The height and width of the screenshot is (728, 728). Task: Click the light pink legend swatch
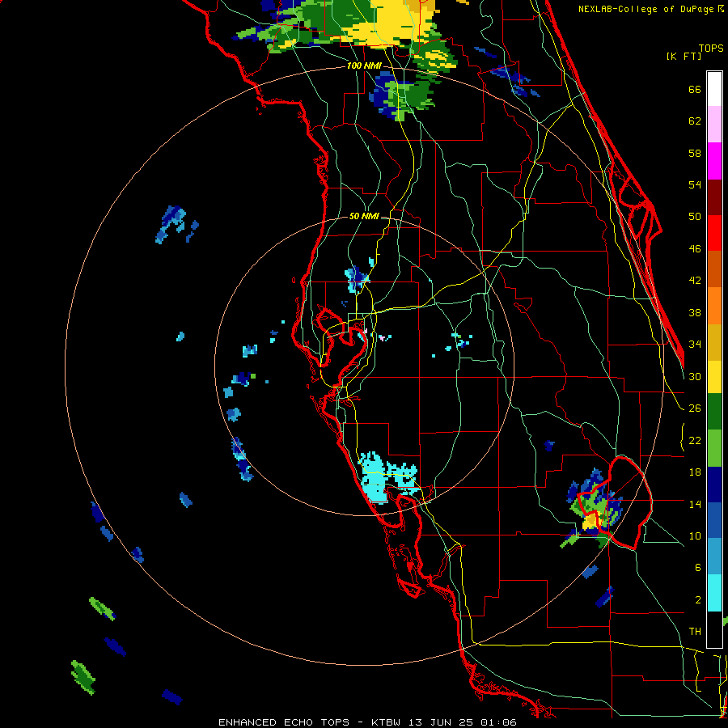point(714,125)
